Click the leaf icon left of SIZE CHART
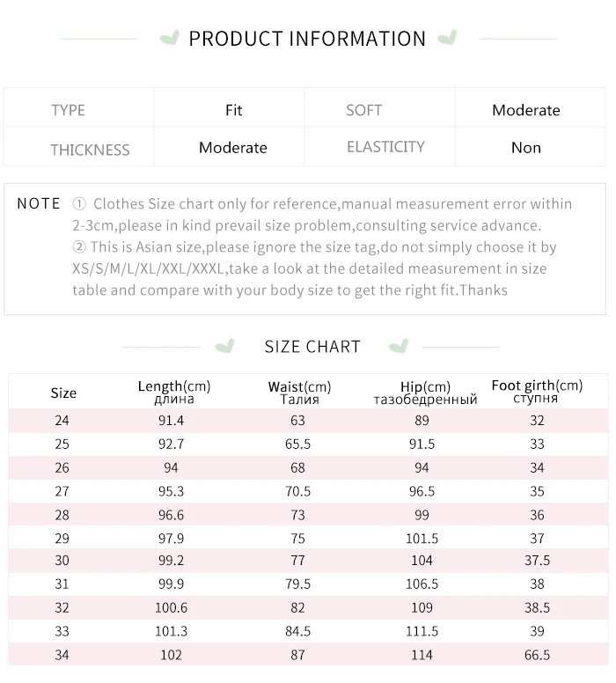This screenshot has width=616, height=683. 224,346
